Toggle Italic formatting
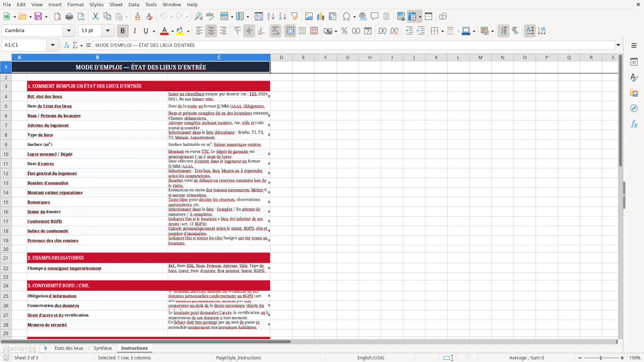Viewport: 644px width, 362px height. click(134, 31)
